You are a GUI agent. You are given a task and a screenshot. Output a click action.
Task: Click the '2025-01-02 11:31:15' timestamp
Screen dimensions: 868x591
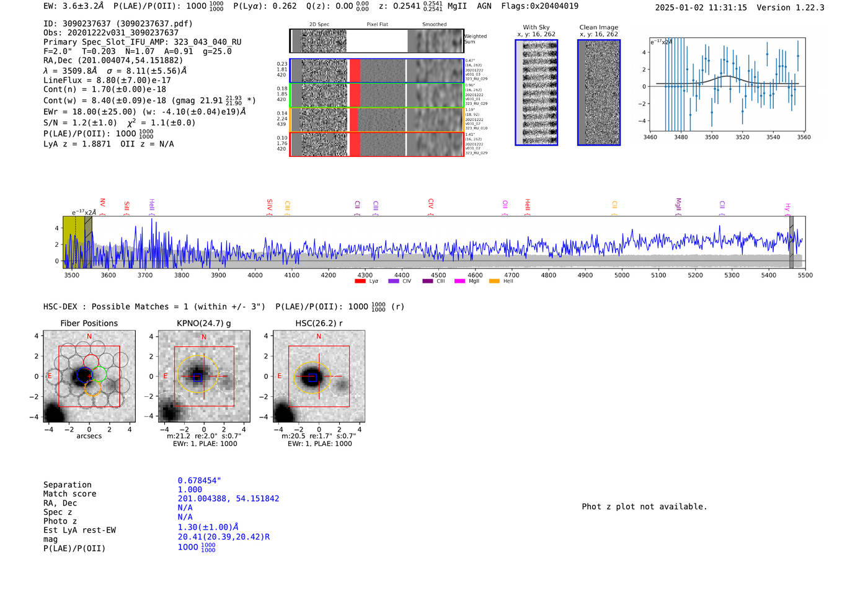tap(701, 7)
